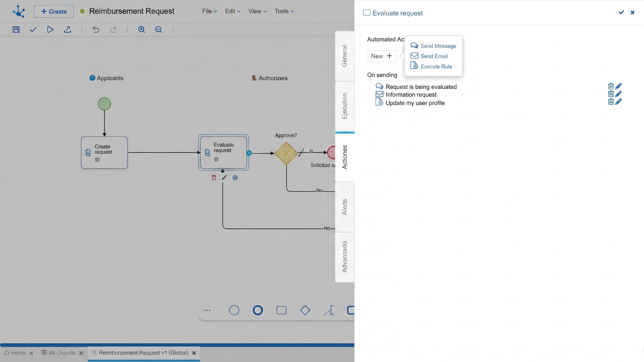Delete the 'Request is being evaluated' action
The height and width of the screenshot is (362, 644).
click(611, 86)
